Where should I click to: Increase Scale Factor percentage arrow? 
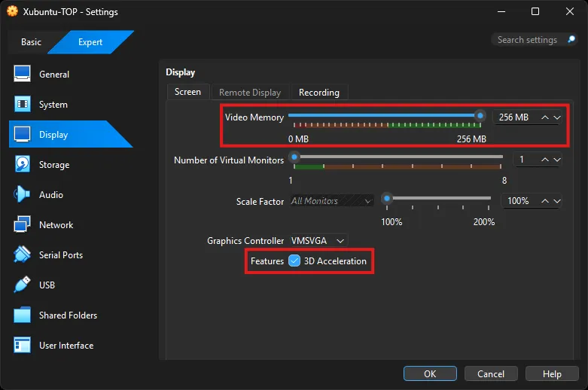[545, 201]
